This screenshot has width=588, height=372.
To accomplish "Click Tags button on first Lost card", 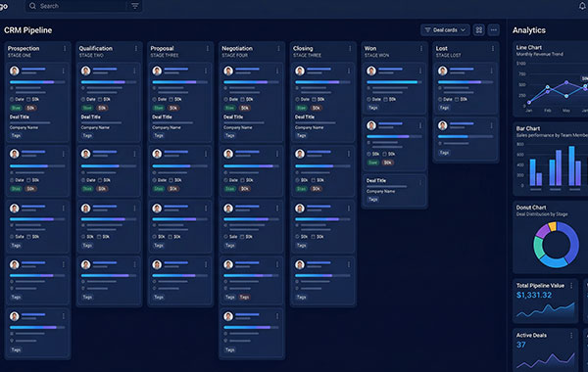I will pos(444,108).
